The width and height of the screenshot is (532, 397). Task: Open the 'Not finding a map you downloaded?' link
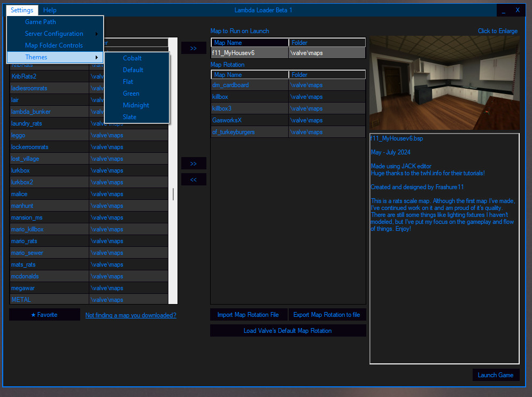point(130,315)
